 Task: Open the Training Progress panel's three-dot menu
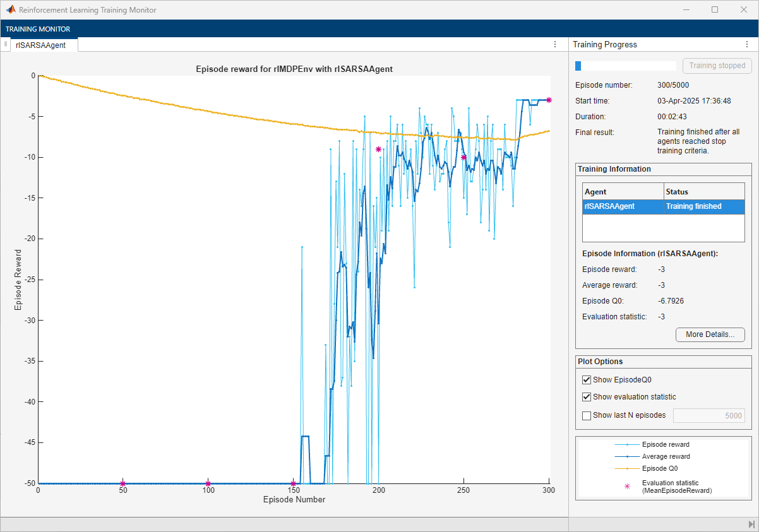(747, 44)
